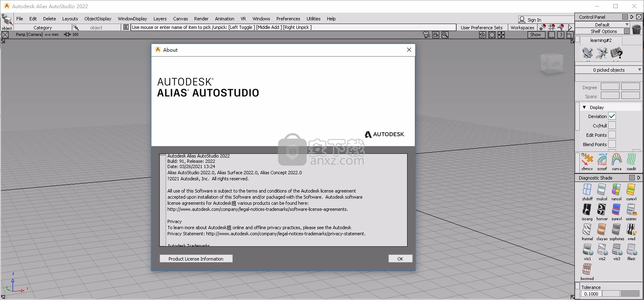Open the ObjectDisplay menu
This screenshot has height=300, width=644.
[98, 19]
